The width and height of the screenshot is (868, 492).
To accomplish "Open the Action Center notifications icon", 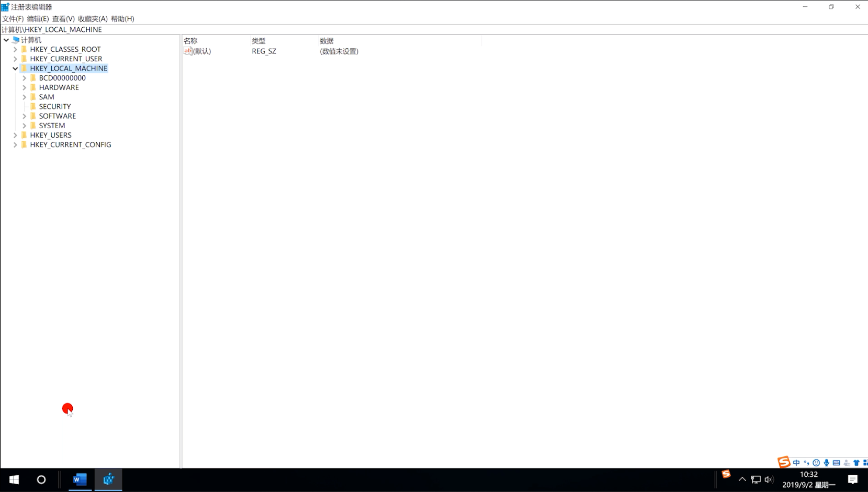I will 853,479.
